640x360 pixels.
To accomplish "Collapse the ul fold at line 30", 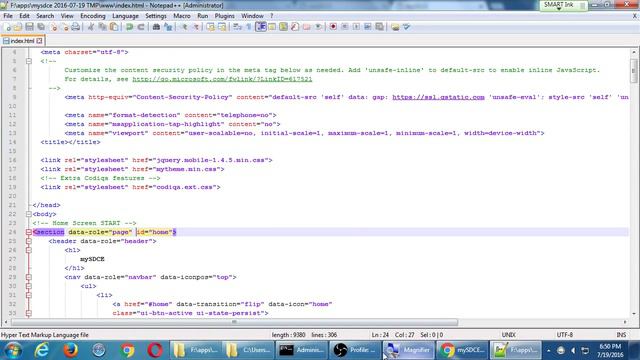I will (x=29, y=286).
